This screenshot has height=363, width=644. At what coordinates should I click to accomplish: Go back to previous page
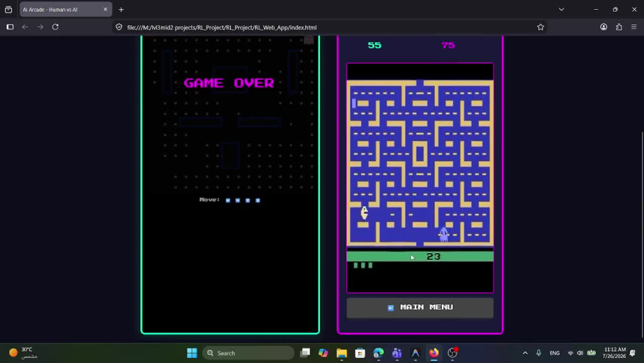click(x=25, y=27)
